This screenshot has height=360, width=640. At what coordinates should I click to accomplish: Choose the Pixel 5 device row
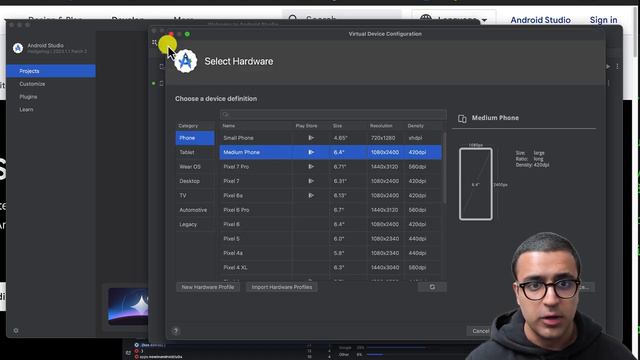(331, 239)
